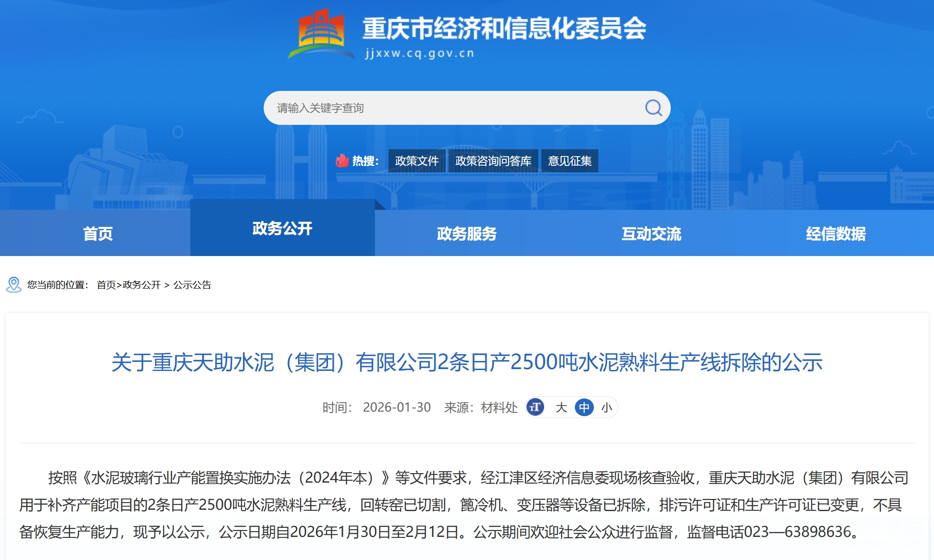
Task: Open the 政务公开 navigation tab
Action: (x=282, y=228)
